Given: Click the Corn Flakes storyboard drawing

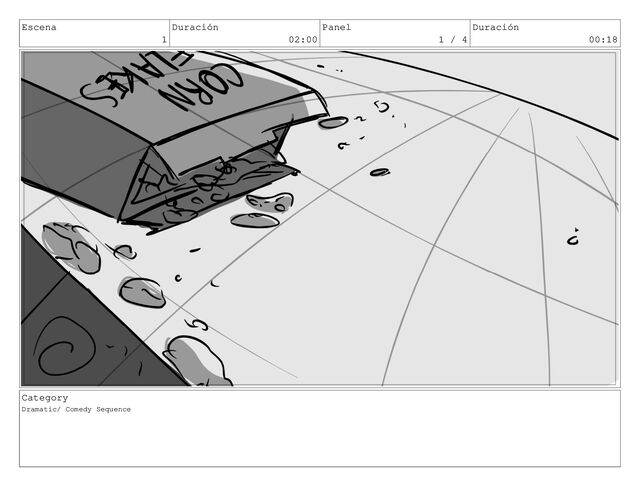Looking at the screenshot, I should pyautogui.click(x=320, y=218).
